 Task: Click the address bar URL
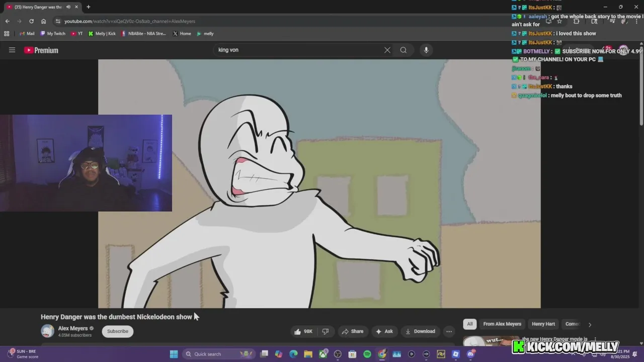[130, 21]
